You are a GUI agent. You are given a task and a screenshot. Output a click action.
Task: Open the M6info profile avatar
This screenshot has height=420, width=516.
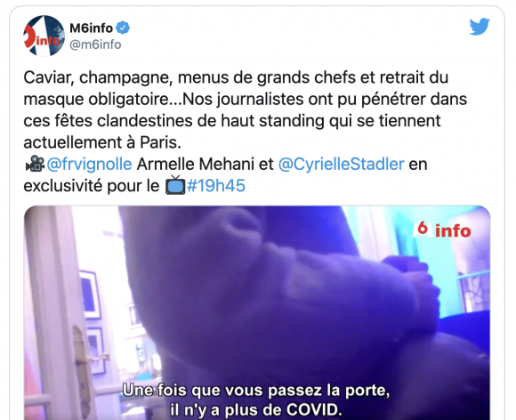point(44,36)
